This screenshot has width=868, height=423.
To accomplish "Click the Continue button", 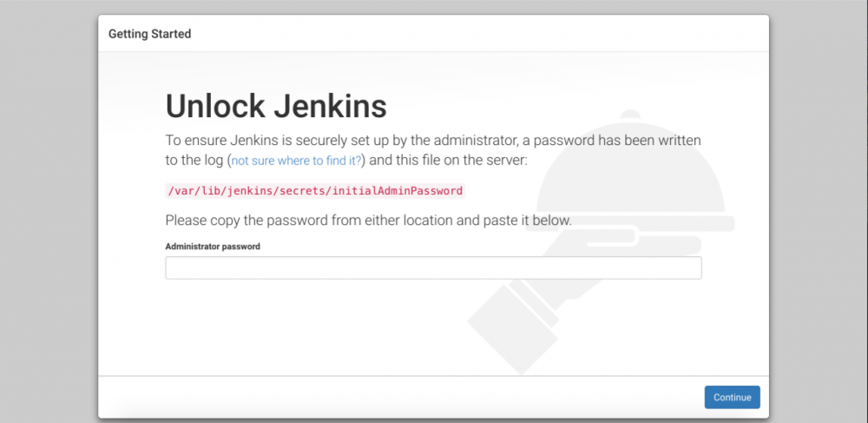I will [x=732, y=397].
